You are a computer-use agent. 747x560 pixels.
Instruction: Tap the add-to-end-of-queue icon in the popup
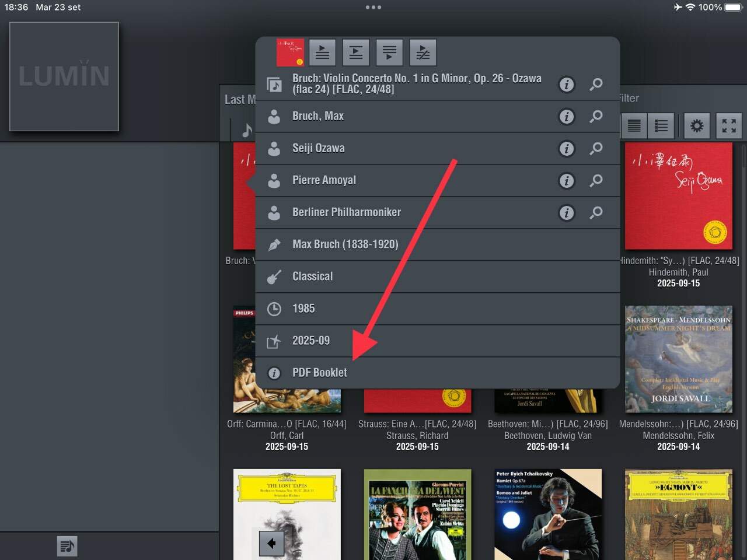tap(389, 52)
